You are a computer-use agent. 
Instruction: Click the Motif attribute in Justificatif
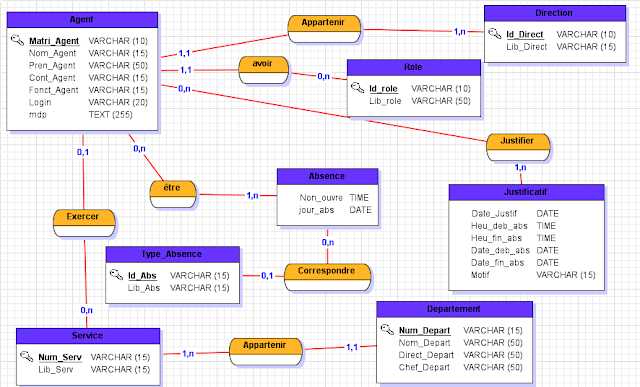coord(480,275)
